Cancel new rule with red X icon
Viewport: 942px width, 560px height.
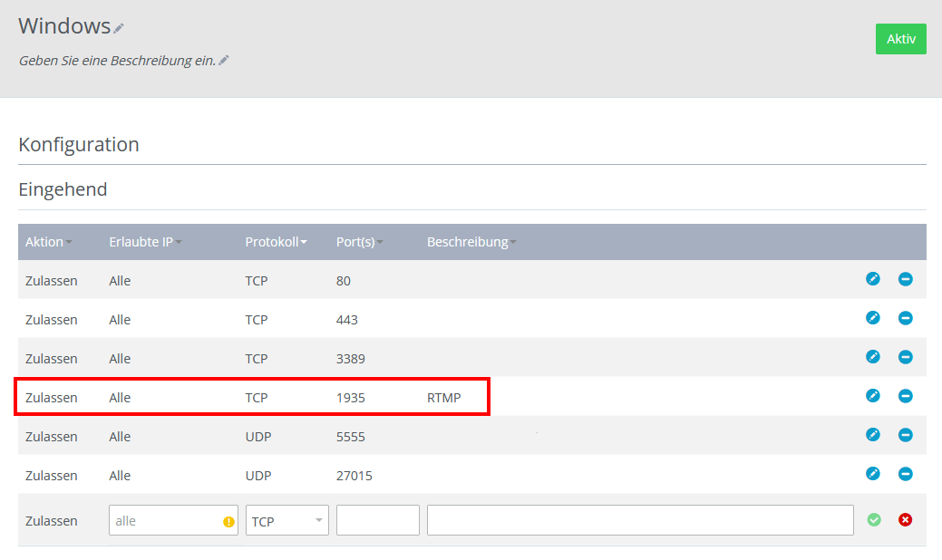tap(905, 520)
